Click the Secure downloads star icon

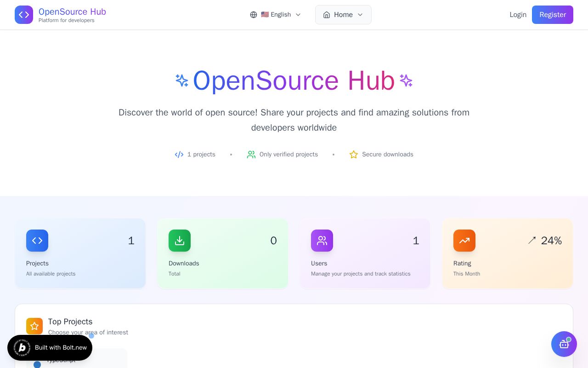[354, 155]
